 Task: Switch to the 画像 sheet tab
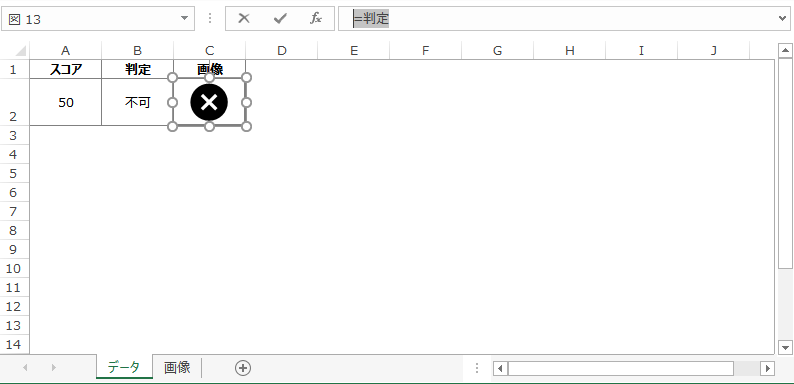pos(177,367)
